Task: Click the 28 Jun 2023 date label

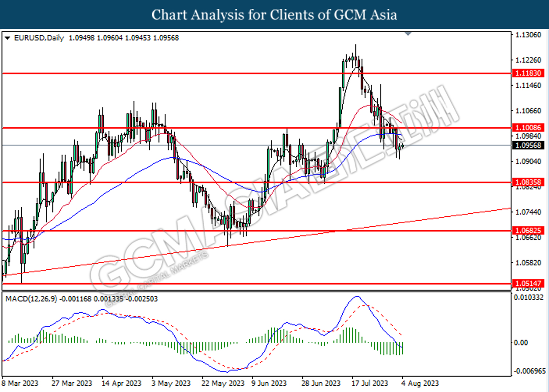Action: tap(321, 383)
